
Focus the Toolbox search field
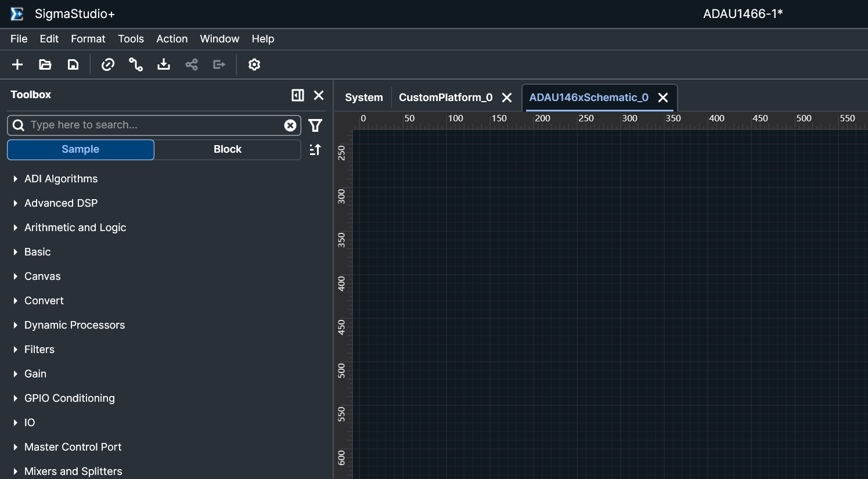pyautogui.click(x=154, y=125)
